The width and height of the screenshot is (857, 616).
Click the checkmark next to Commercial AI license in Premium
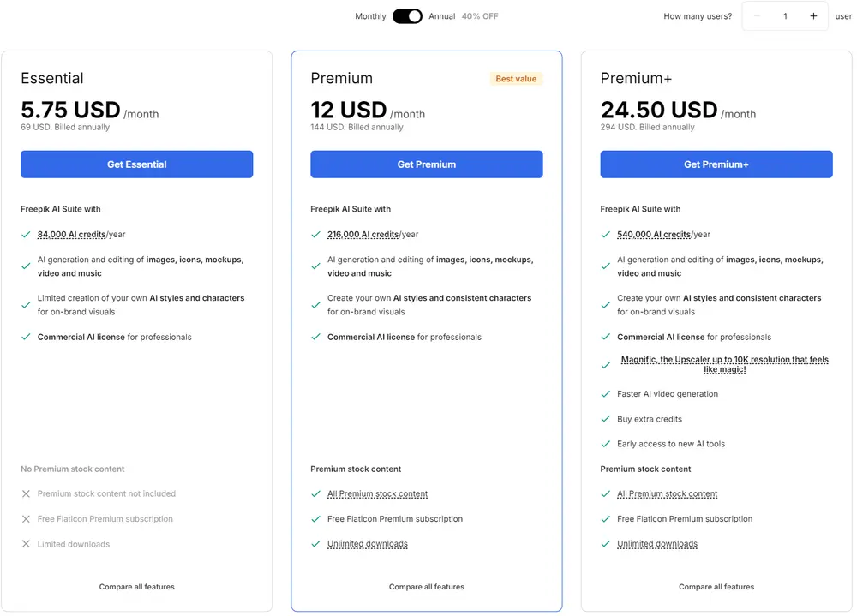[316, 338]
